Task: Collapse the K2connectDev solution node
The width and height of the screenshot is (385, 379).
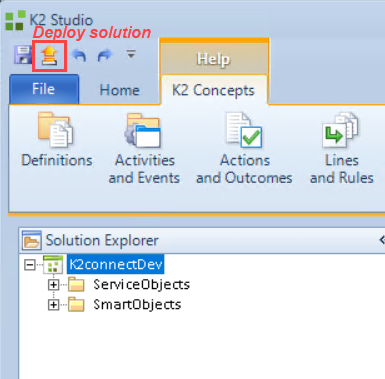Action: click(30, 265)
